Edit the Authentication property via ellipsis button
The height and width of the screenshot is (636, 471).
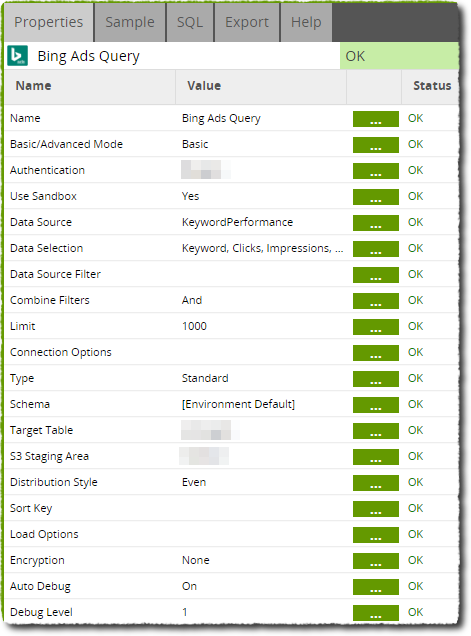[x=375, y=171]
